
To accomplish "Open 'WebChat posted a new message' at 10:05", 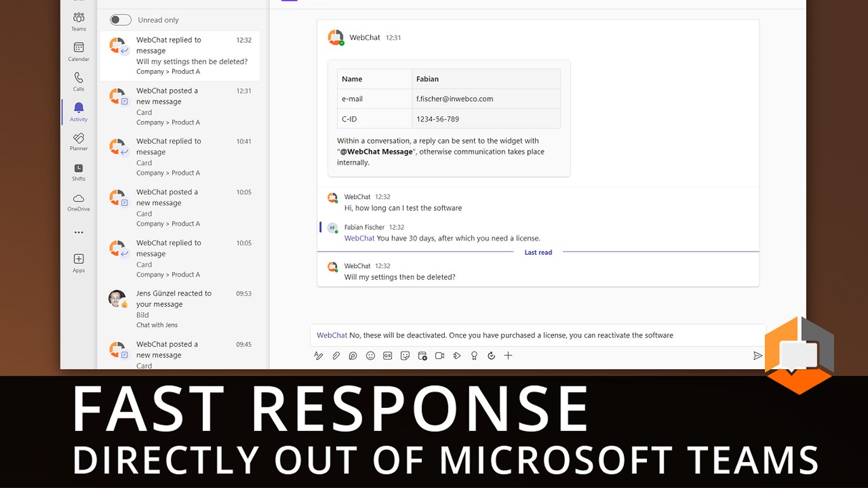I will 180,208.
